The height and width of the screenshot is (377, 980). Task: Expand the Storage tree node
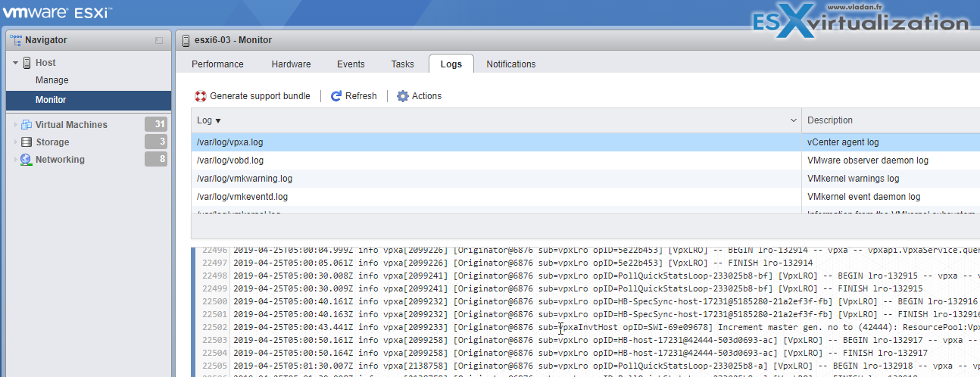[15, 142]
